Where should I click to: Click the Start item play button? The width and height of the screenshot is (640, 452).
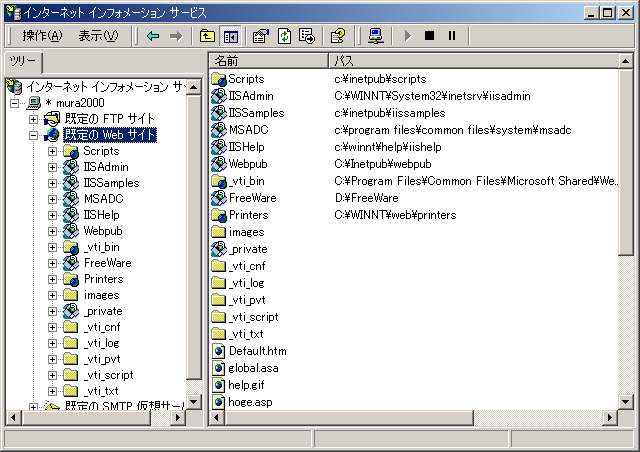click(x=407, y=36)
